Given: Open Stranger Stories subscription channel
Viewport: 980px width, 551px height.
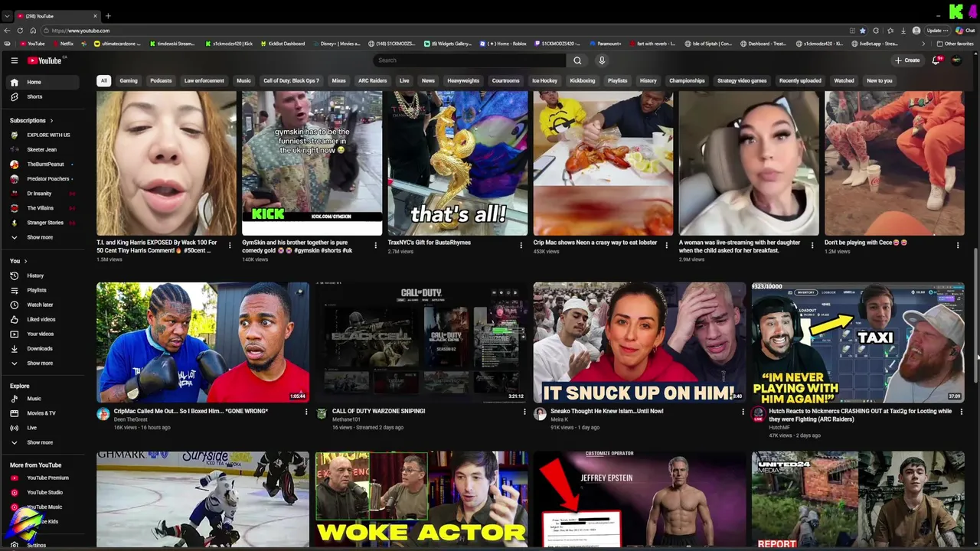Looking at the screenshot, I should (46, 223).
